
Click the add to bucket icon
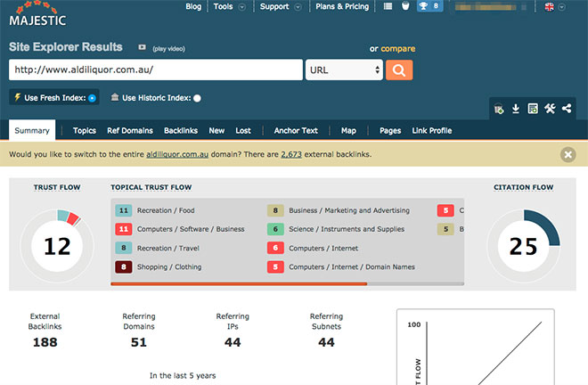point(498,110)
